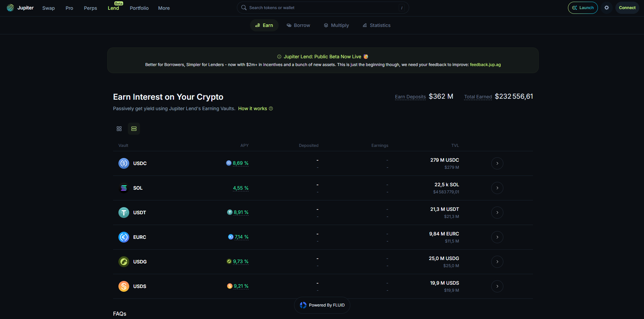Switch to the Borrow tab
Image resolution: width=644 pixels, height=319 pixels.
[298, 25]
